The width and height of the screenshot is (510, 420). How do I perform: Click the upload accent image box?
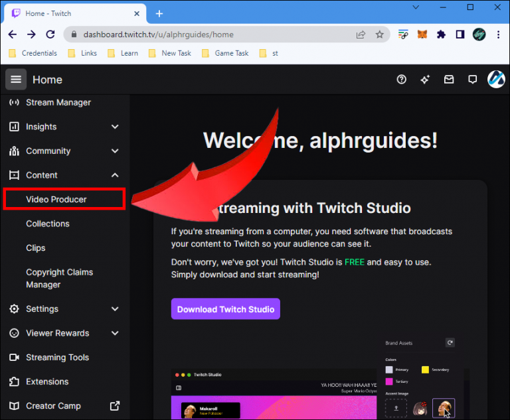(x=396, y=408)
